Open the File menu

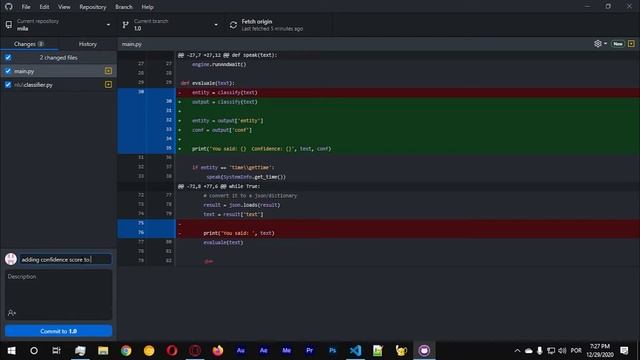(26, 7)
